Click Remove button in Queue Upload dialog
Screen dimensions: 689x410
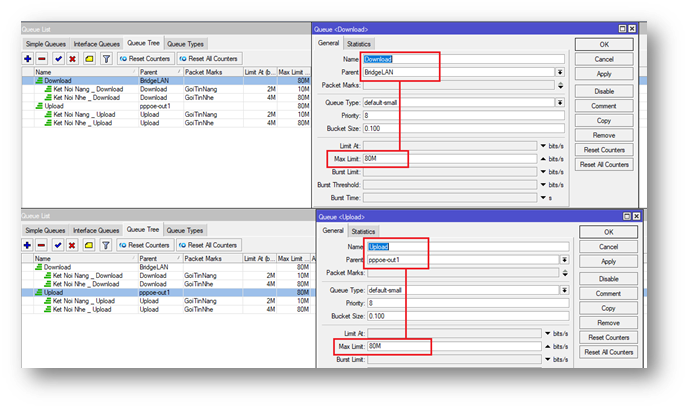tap(609, 323)
